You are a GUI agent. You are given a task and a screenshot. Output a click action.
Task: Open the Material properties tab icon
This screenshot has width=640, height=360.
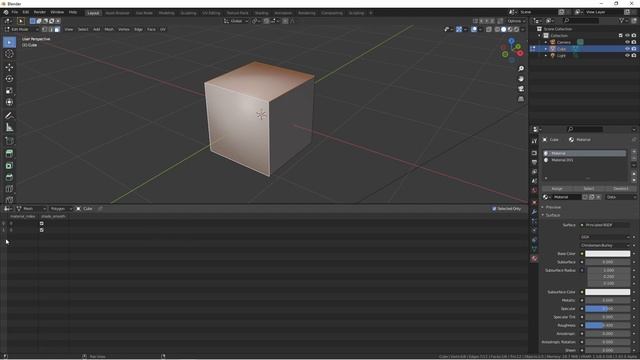point(534,258)
